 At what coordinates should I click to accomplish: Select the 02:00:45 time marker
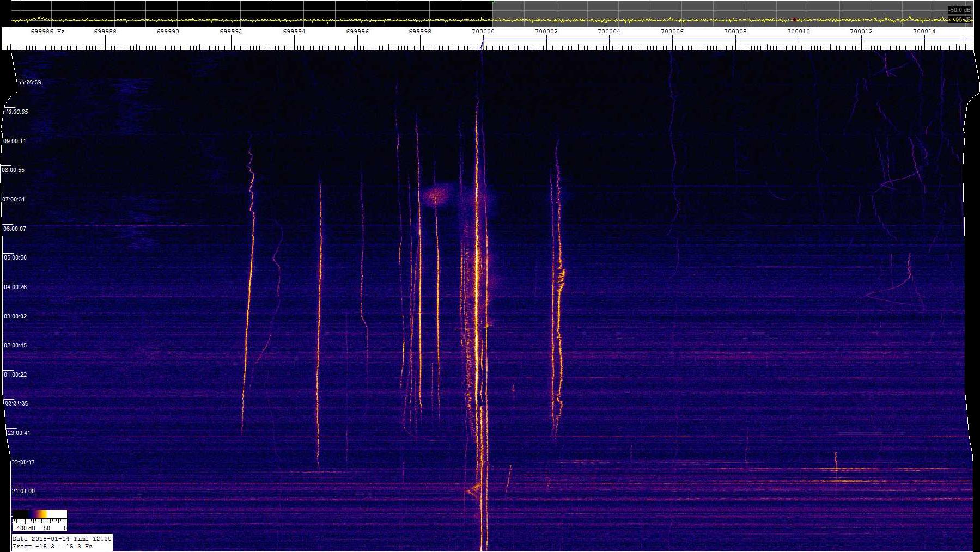[15, 345]
